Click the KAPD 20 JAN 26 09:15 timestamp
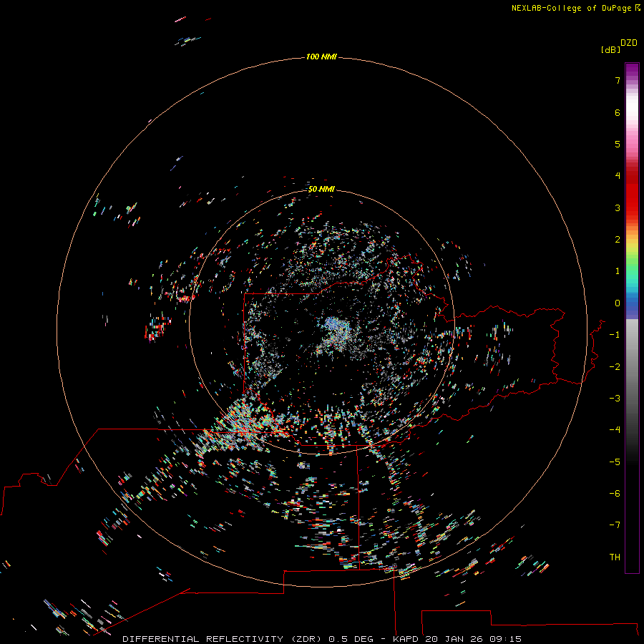The width and height of the screenshot is (644, 644). 457,639
